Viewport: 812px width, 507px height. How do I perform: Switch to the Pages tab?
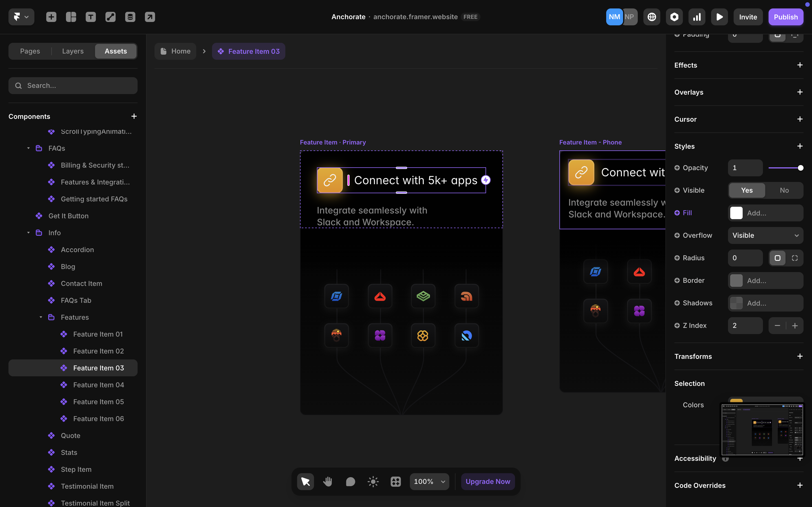pos(30,51)
